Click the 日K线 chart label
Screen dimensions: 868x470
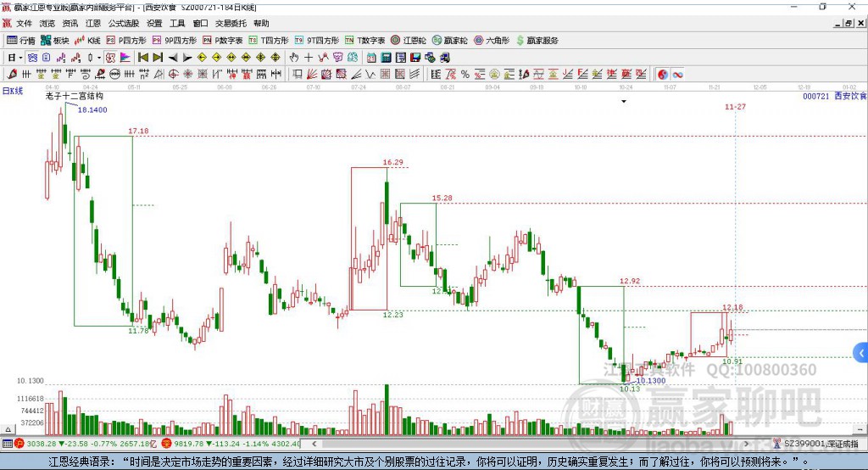click(13, 91)
